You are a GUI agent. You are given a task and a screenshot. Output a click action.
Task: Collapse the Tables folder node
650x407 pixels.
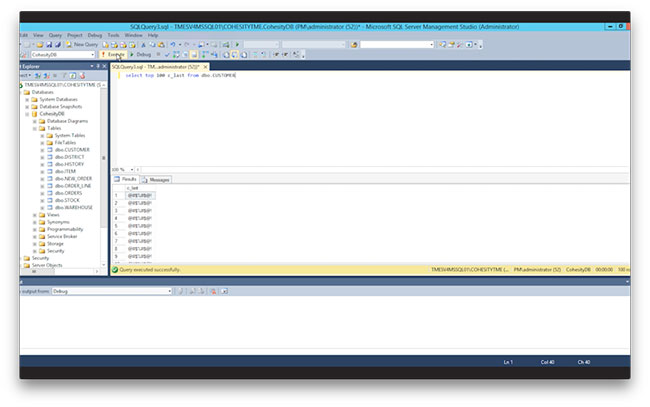coord(34,128)
